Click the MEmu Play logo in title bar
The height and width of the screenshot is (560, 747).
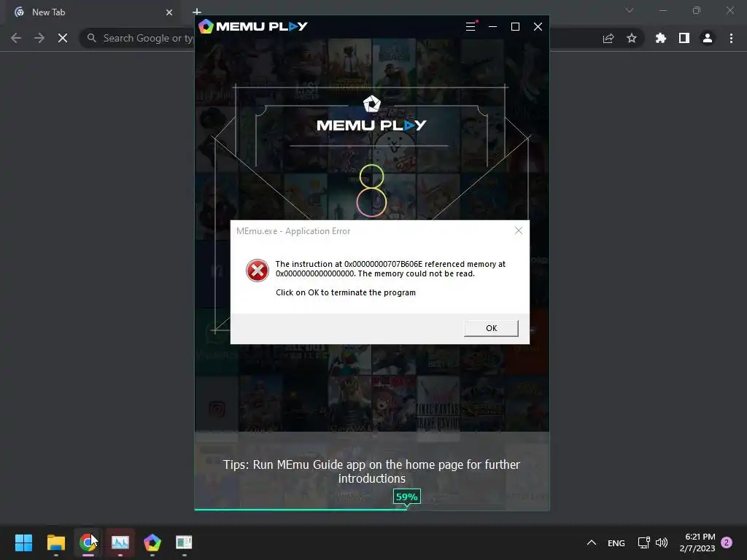(253, 26)
